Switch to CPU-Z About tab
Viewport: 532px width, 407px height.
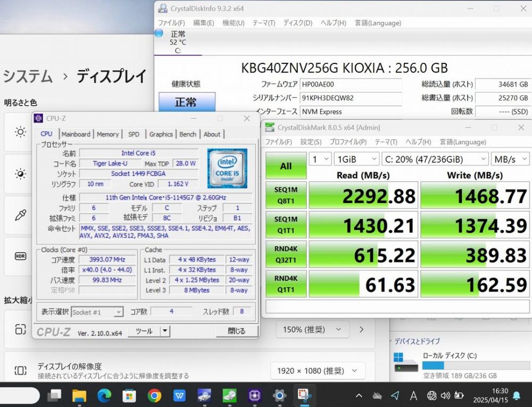coord(212,134)
